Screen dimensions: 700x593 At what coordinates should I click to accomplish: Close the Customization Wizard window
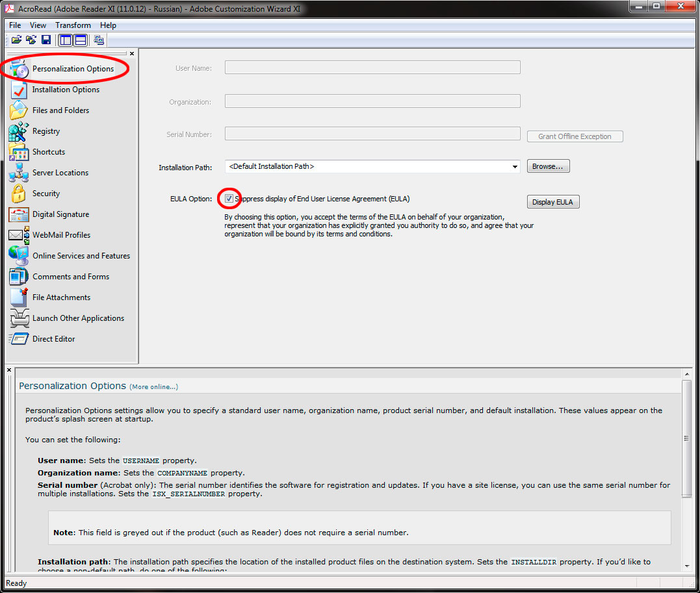681,6
